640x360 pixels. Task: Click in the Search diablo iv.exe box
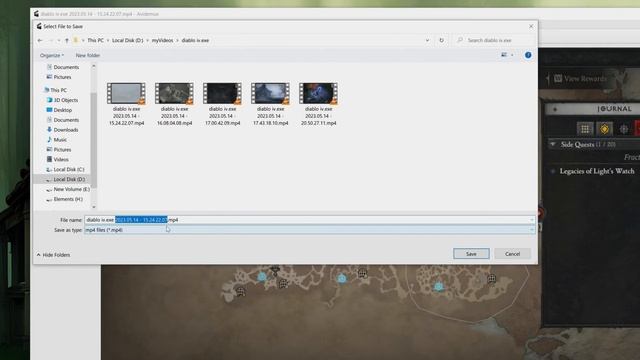495,40
